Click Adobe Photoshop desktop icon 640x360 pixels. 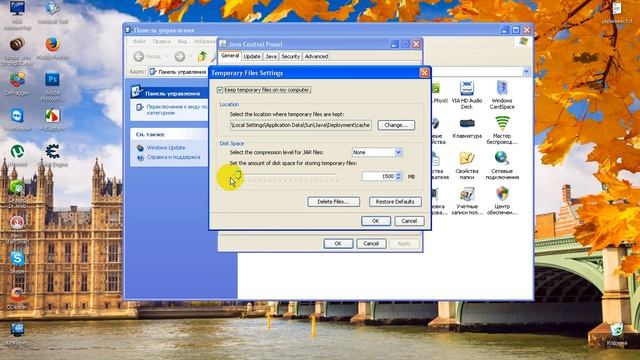[x=52, y=86]
